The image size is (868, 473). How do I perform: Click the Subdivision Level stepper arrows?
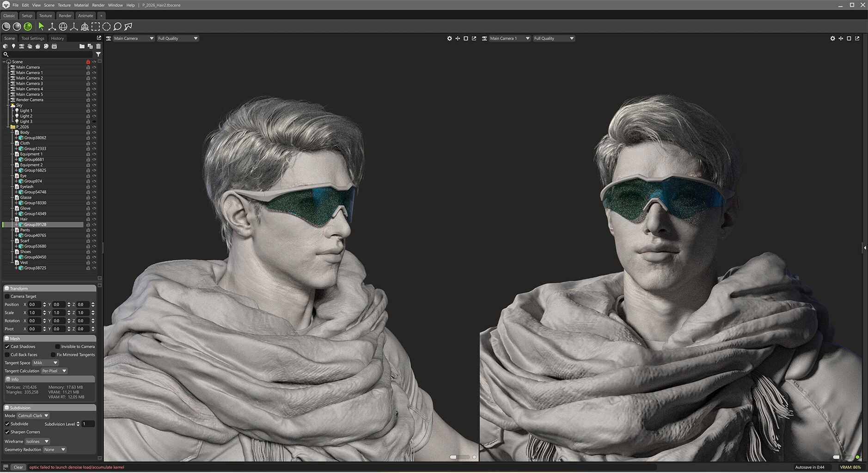pyautogui.click(x=78, y=424)
